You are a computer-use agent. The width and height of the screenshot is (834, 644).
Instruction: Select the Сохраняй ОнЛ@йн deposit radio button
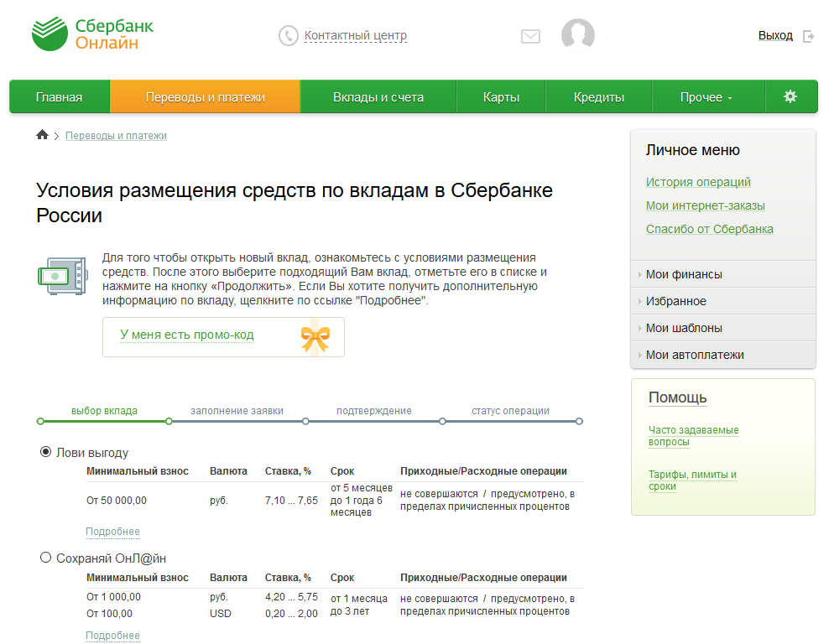[x=46, y=558]
